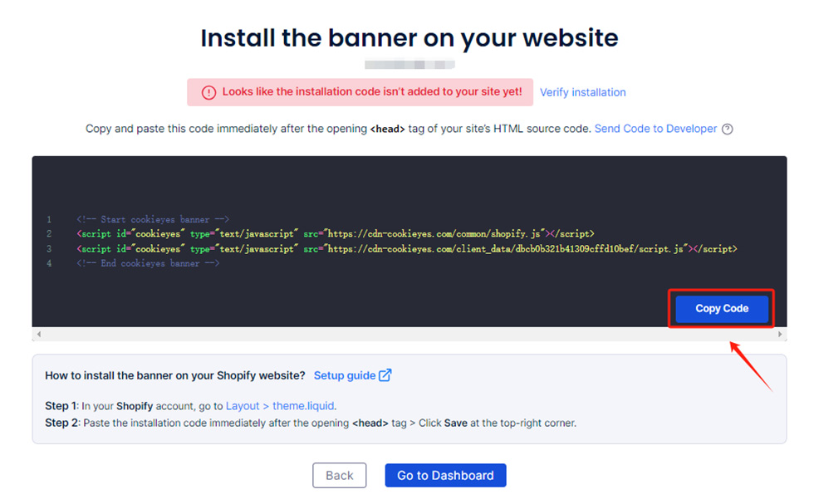Image resolution: width=814 pixels, height=504 pixels.
Task: Follow the Layout > theme.liquid link
Action: (280, 406)
